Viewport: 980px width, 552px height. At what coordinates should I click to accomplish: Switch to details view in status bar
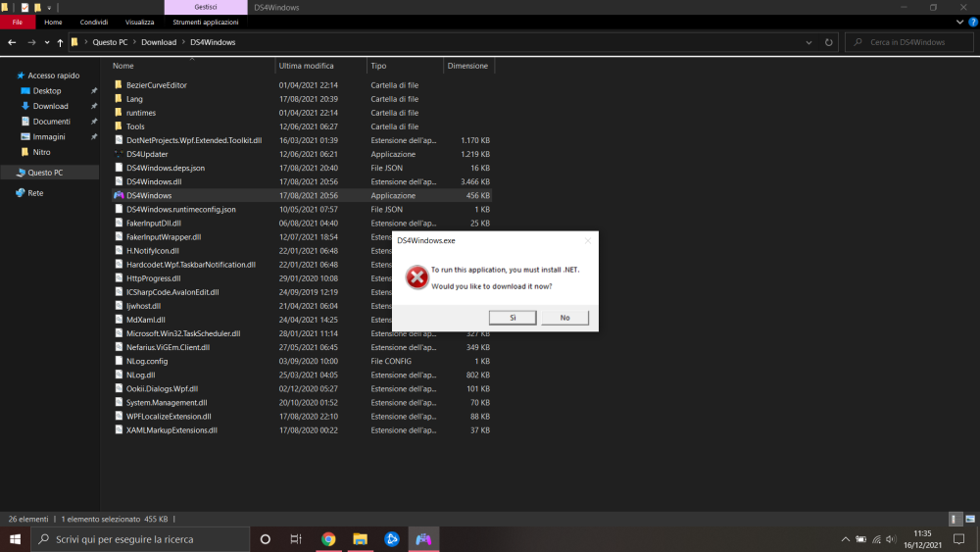[x=954, y=519]
